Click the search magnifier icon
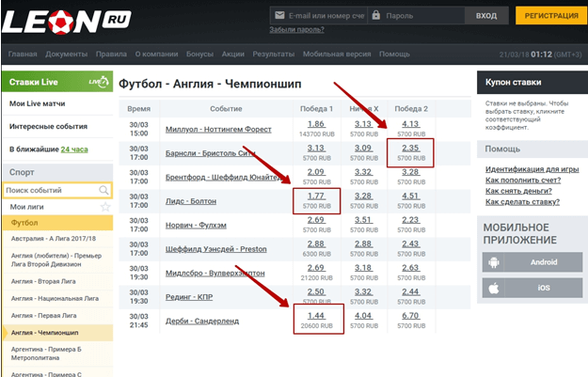 (103, 190)
